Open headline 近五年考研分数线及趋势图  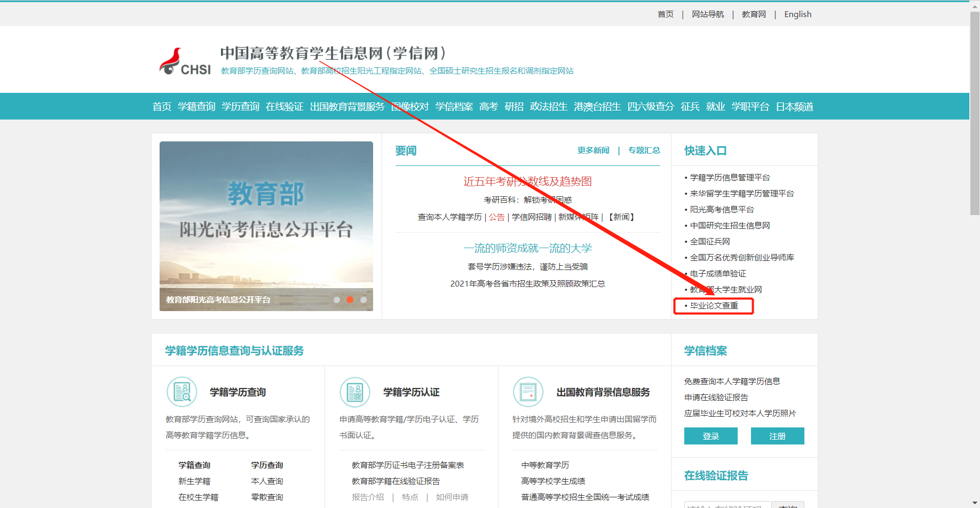(527, 181)
